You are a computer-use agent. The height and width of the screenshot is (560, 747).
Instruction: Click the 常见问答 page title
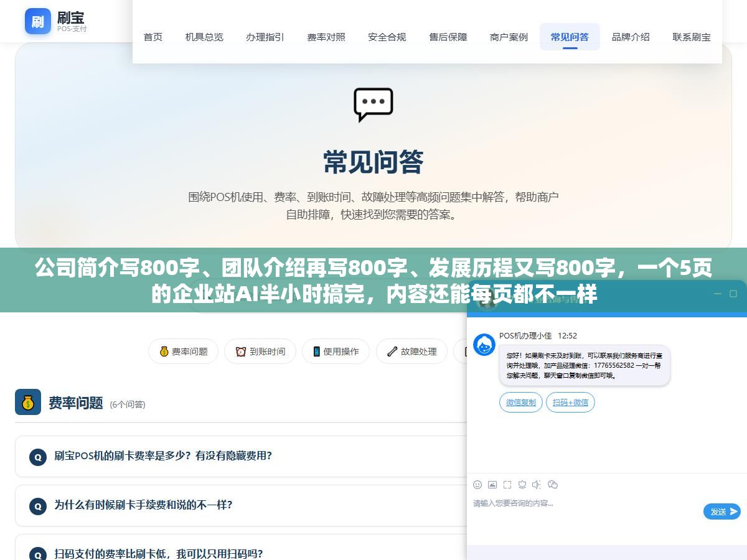374,162
